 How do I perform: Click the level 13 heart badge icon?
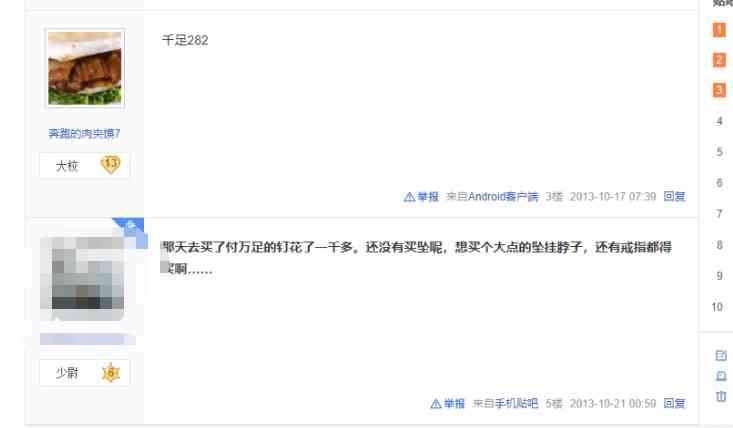111,164
